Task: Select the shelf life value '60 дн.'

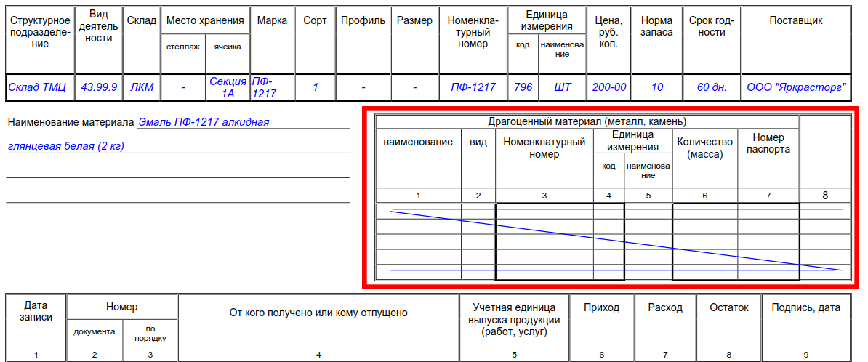Action: (712, 87)
